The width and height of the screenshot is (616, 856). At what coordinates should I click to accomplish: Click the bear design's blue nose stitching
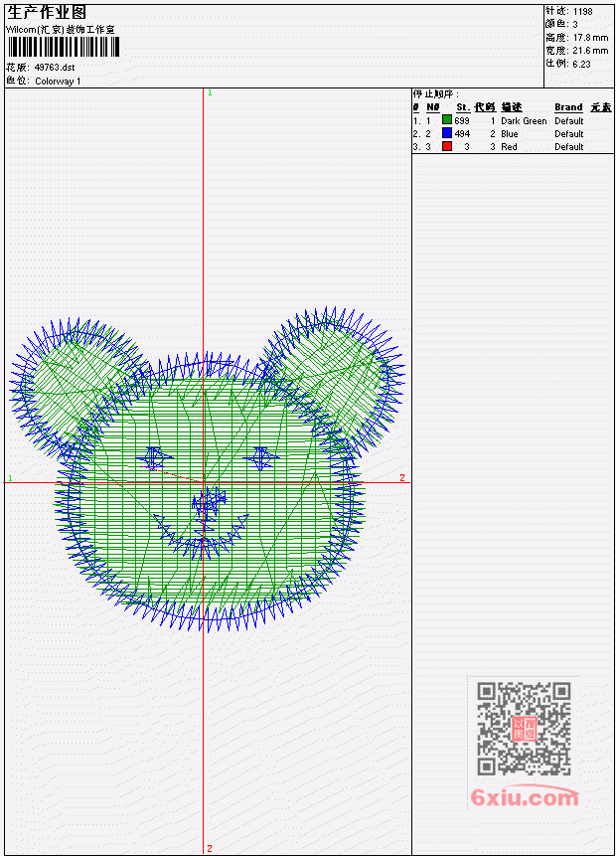[x=208, y=505]
